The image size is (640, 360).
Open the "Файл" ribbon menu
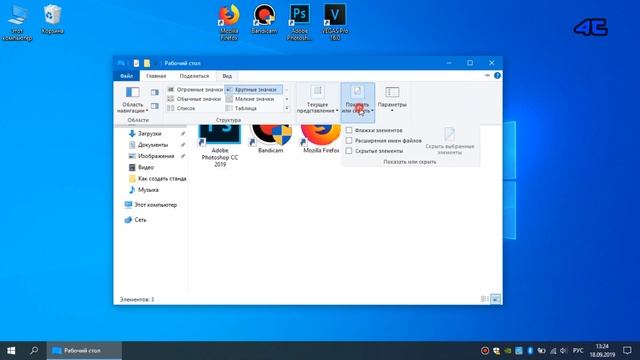click(127, 76)
